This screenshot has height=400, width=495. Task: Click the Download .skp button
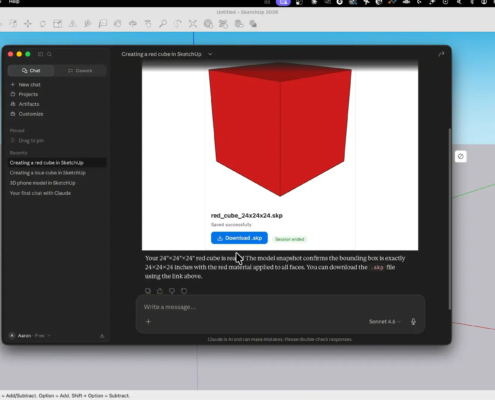(239, 238)
